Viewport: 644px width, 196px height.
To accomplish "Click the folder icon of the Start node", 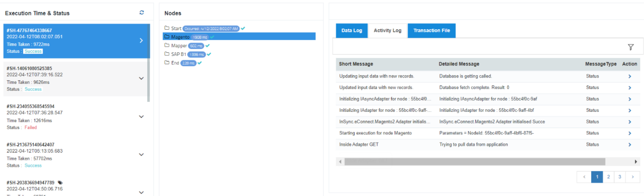I will pos(167,28).
